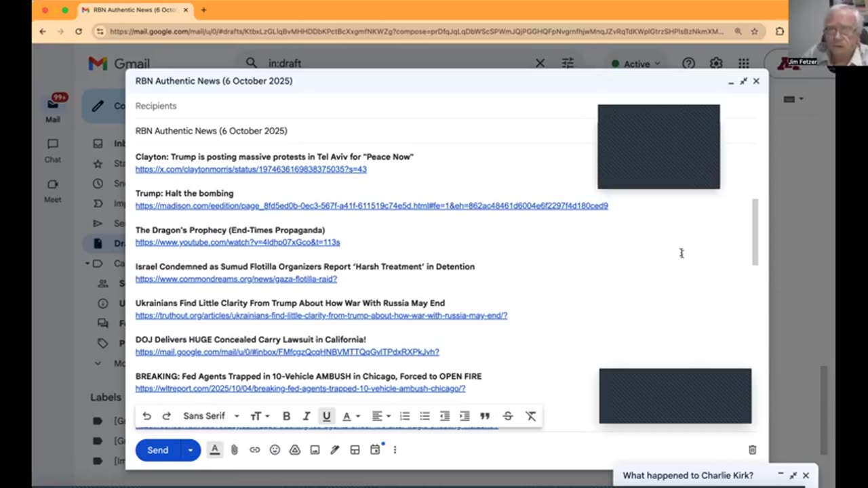This screenshot has height=488, width=868.
Task: Send the draft email
Action: click(158, 450)
